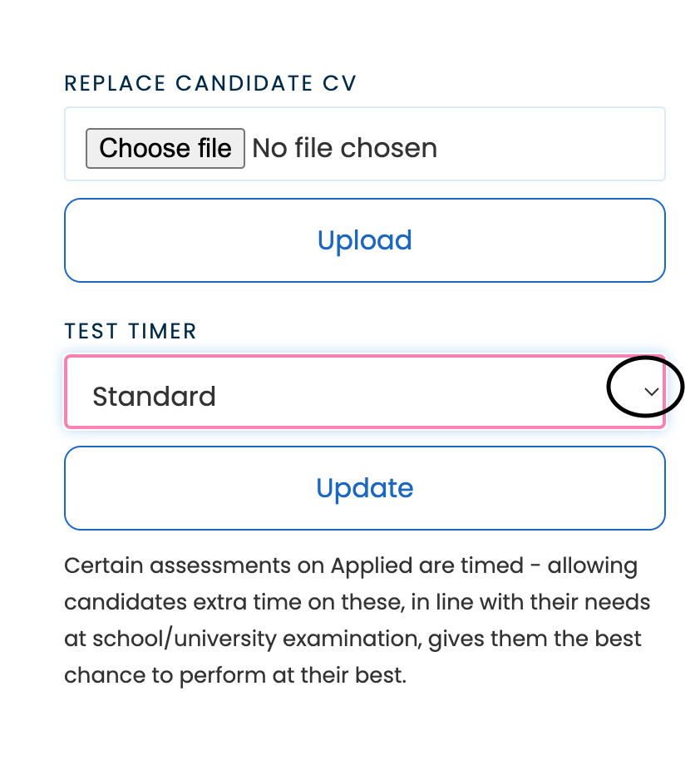Select the "Standard" text in the timer select

click(154, 396)
